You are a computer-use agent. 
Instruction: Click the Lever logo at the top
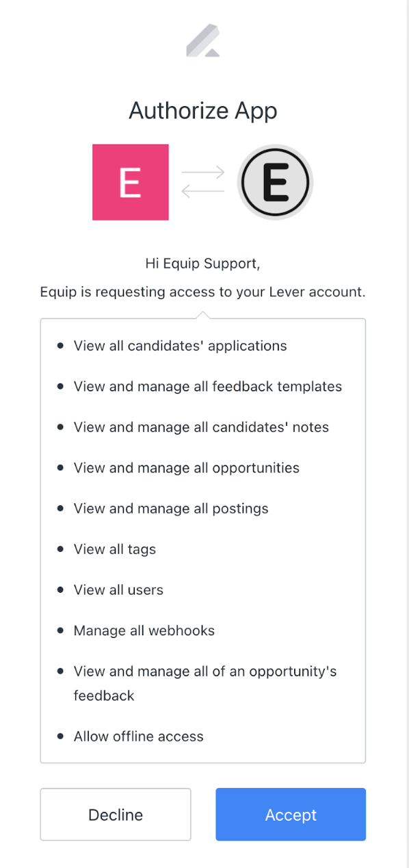[x=202, y=41]
